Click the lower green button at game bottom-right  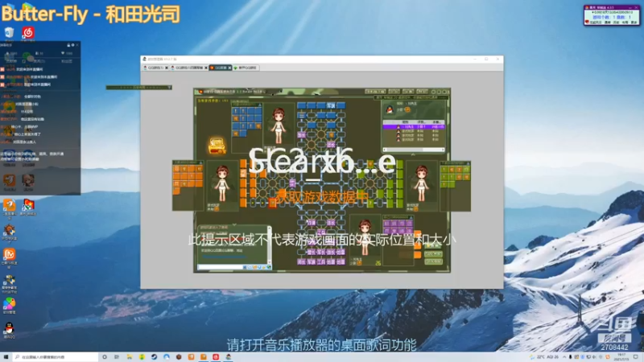tap(433, 261)
